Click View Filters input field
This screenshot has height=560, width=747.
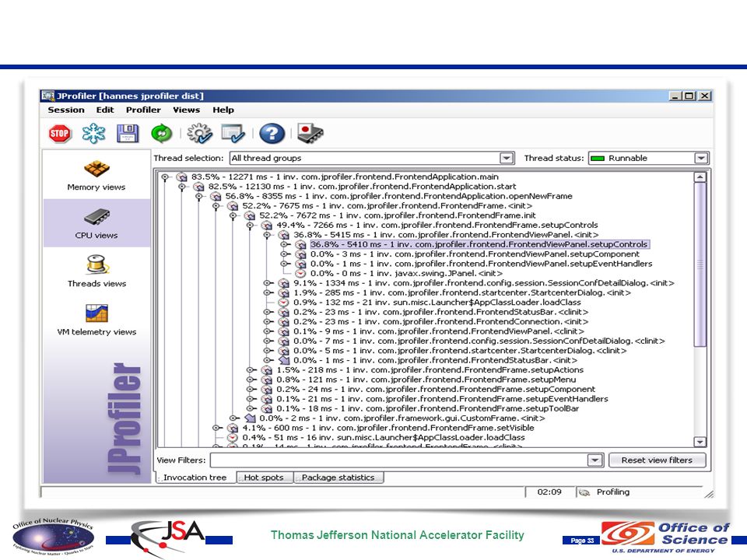tap(399, 460)
